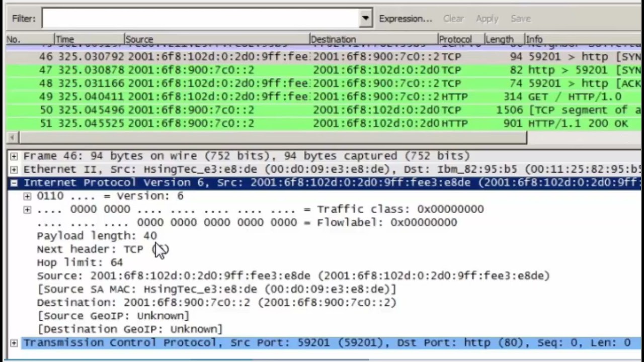Viewport: 644px width, 362px height.
Task: Expand the Version: 6 field node
Action: [x=27, y=196]
